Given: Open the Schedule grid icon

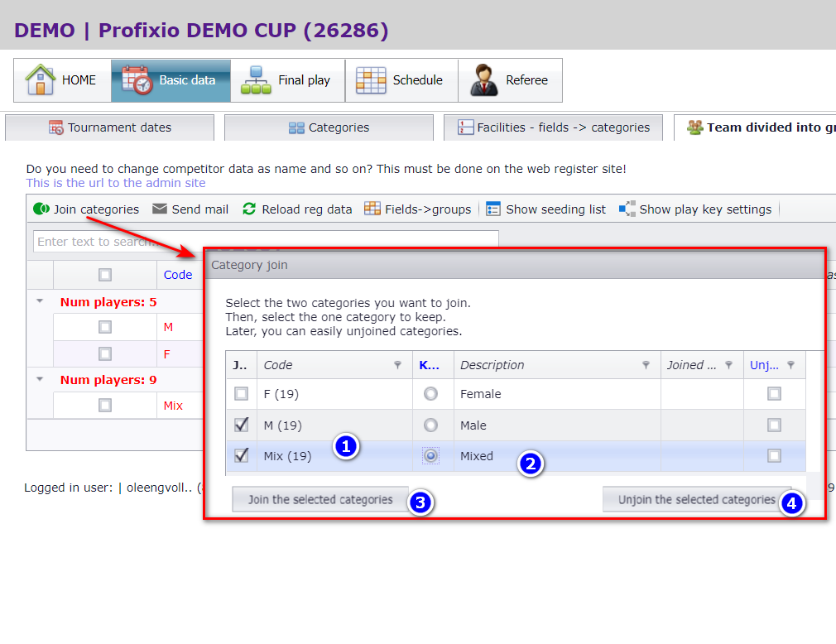Looking at the screenshot, I should point(371,80).
